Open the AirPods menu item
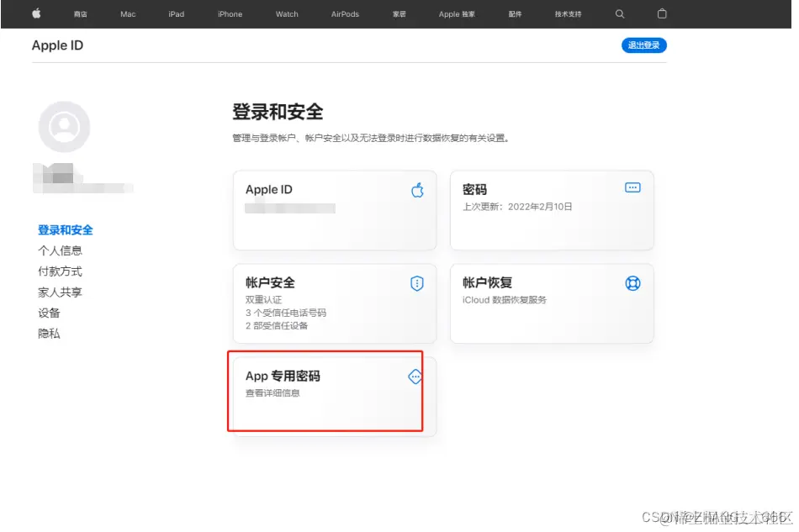This screenshot has height=532, width=799. (345, 14)
